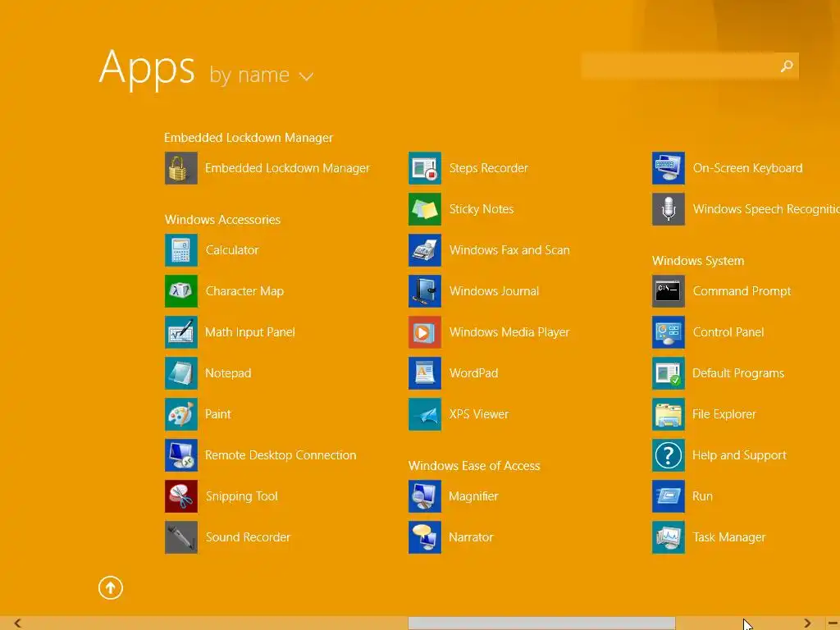The height and width of the screenshot is (630, 840).
Task: Launch the Magnifier icon
Action: [425, 496]
